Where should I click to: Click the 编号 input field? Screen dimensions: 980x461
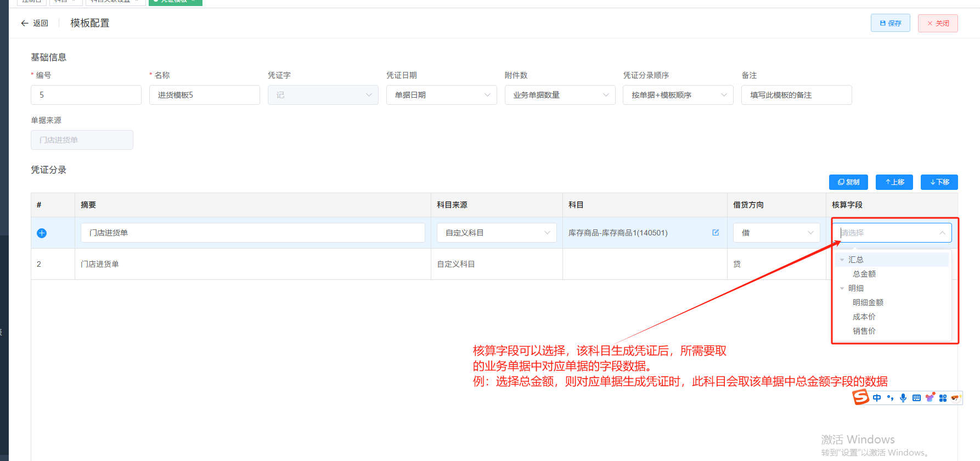86,95
